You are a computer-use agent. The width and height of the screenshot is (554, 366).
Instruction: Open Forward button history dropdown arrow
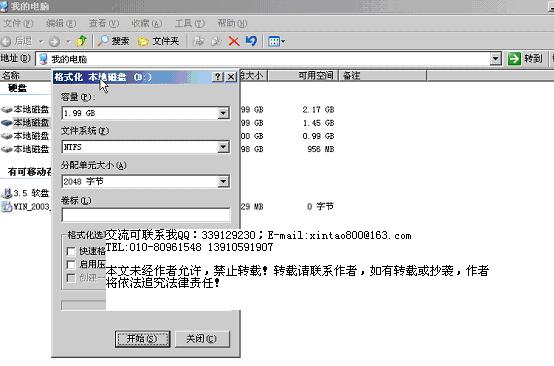(x=67, y=42)
